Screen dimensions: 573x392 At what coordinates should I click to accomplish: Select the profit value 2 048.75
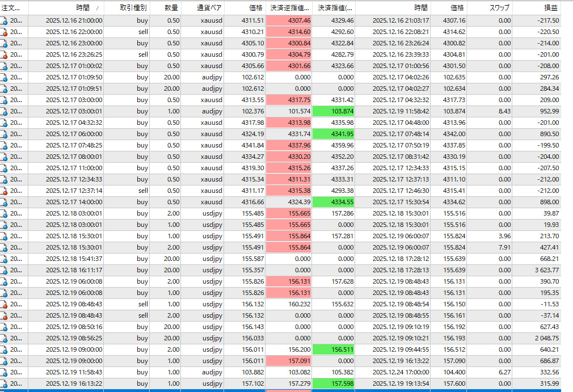547,338
